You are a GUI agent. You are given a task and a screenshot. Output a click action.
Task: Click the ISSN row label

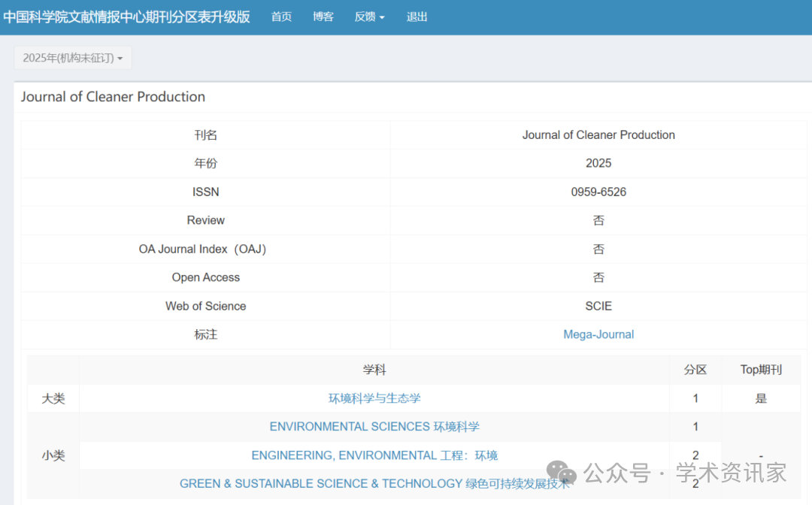205,192
